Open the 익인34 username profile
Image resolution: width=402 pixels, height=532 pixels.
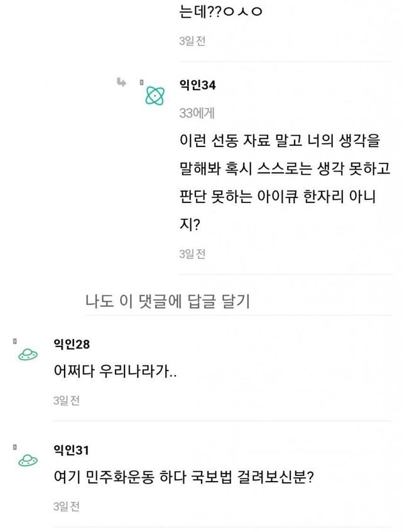[198, 85]
